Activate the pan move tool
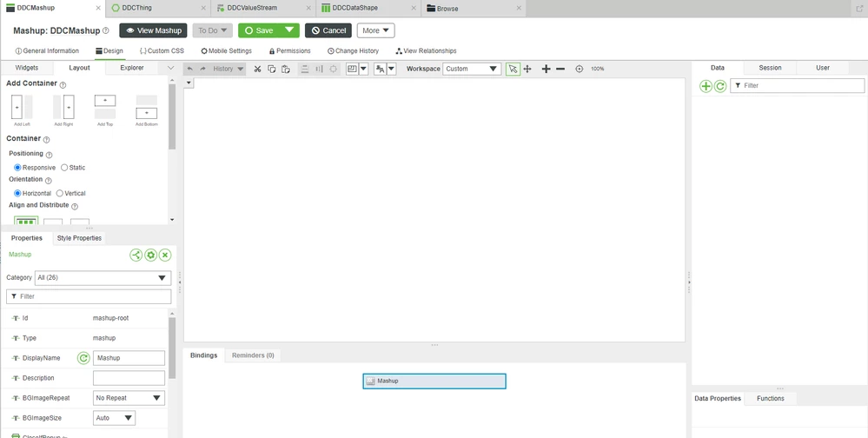 tap(527, 70)
